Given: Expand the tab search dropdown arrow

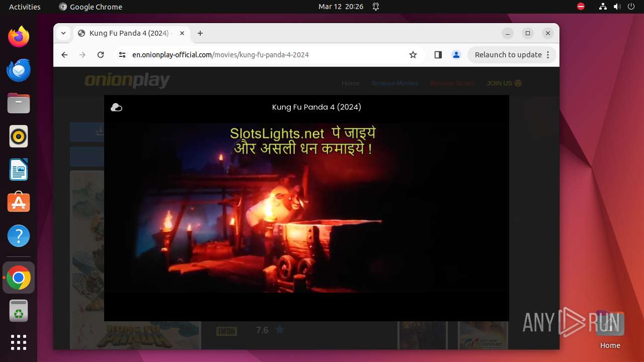Looking at the screenshot, I should [x=63, y=33].
